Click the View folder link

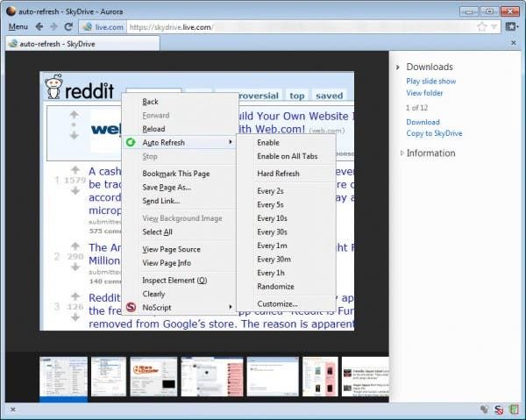(x=424, y=93)
